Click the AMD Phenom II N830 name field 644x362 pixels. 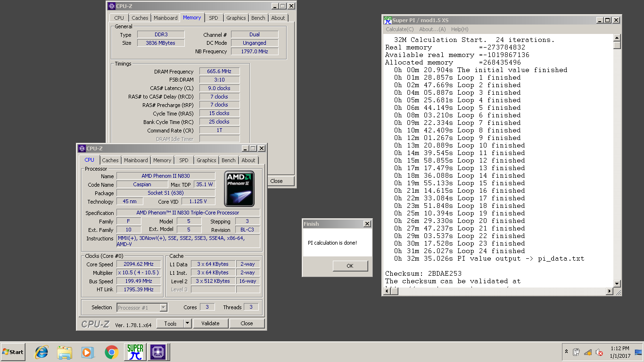165,176
